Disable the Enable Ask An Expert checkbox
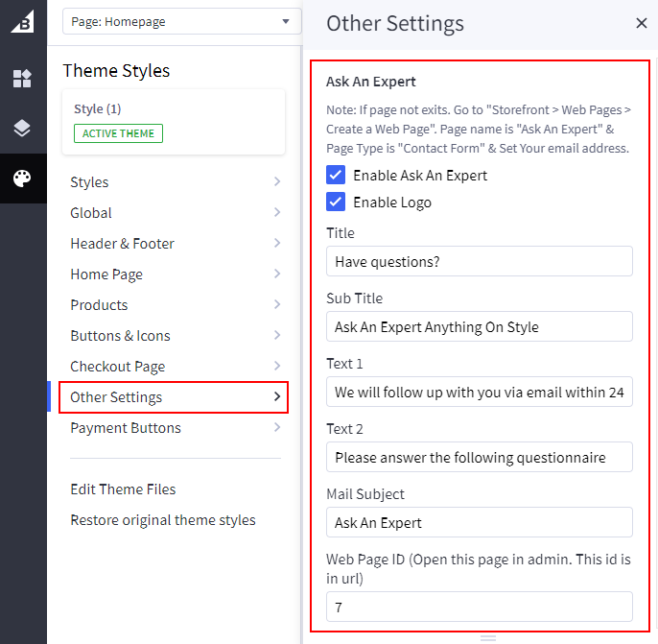 pos(336,176)
